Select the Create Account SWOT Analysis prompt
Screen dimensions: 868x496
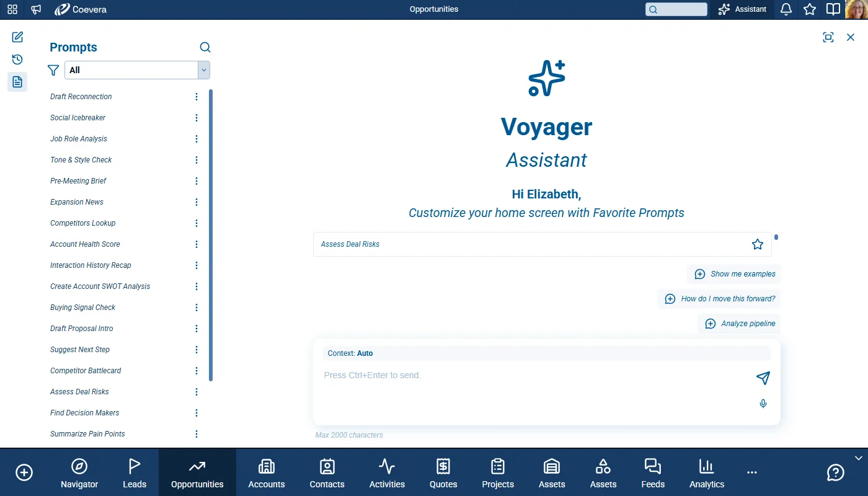point(100,286)
